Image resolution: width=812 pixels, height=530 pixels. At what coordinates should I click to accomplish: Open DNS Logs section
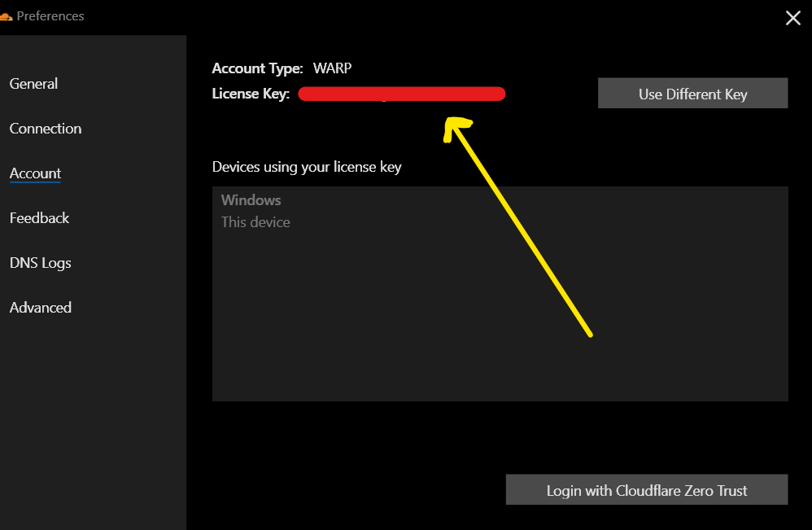point(41,263)
